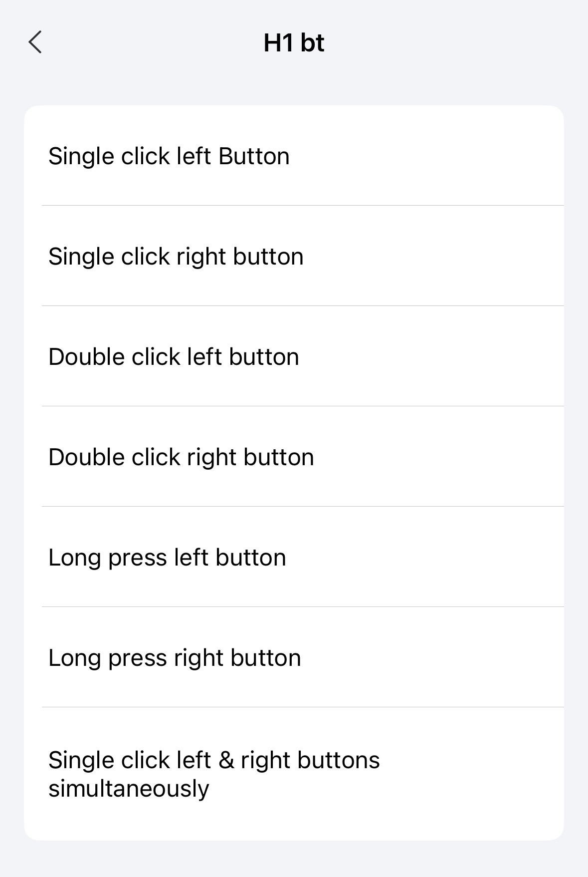Tap the 'Single click right button' label text
Screen dimensions: 588x877
click(x=176, y=257)
